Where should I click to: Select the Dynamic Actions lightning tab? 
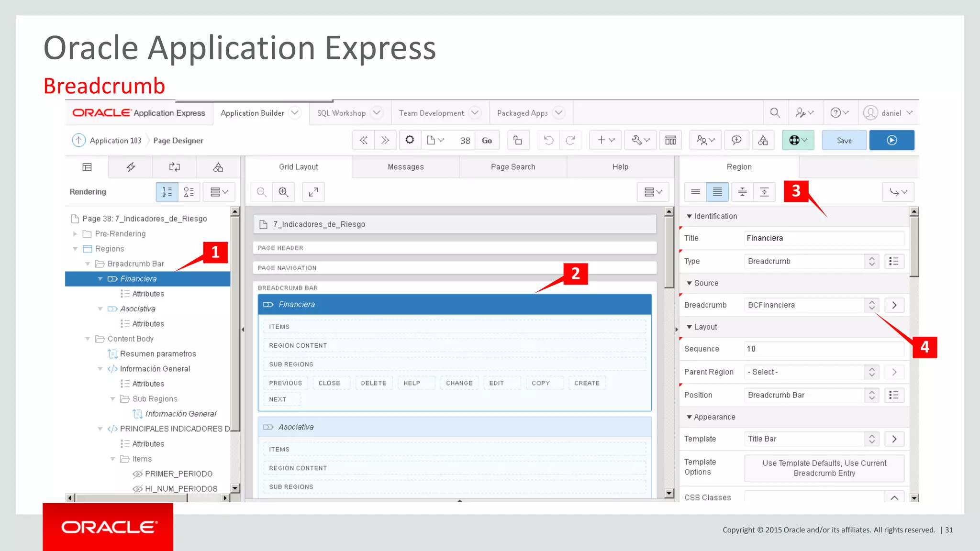click(131, 167)
